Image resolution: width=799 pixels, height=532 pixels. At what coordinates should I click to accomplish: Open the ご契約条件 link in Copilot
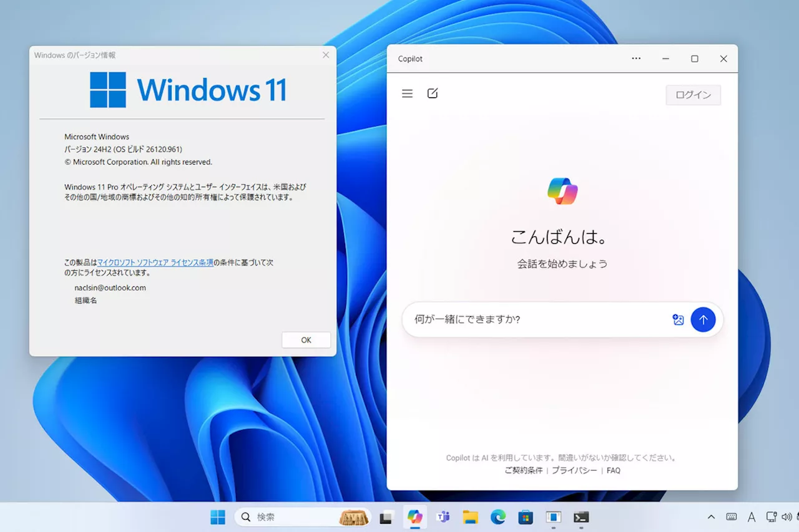(x=523, y=471)
